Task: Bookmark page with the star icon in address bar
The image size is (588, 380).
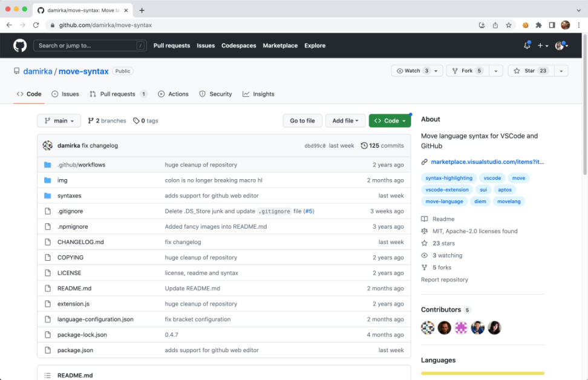Action: (509, 25)
